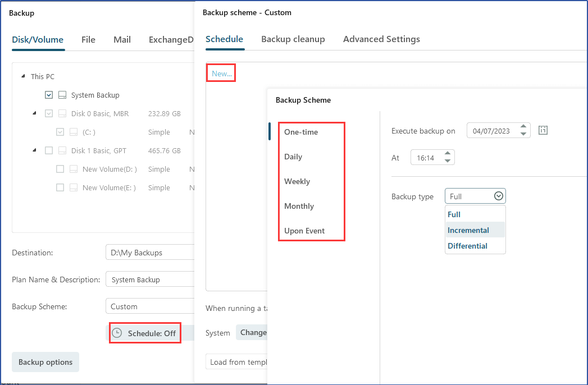The height and width of the screenshot is (385, 588).
Task: Click the Destination path field
Action: click(x=149, y=253)
